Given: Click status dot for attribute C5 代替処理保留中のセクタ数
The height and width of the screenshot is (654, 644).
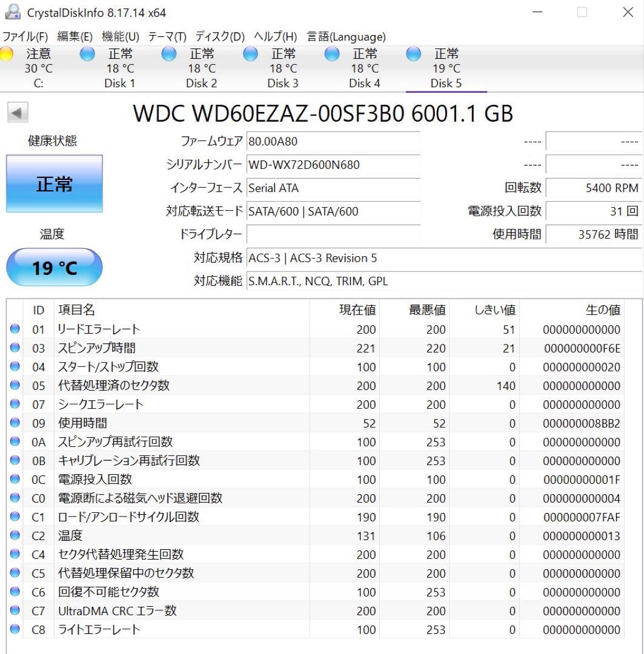Looking at the screenshot, I should click(x=15, y=573).
